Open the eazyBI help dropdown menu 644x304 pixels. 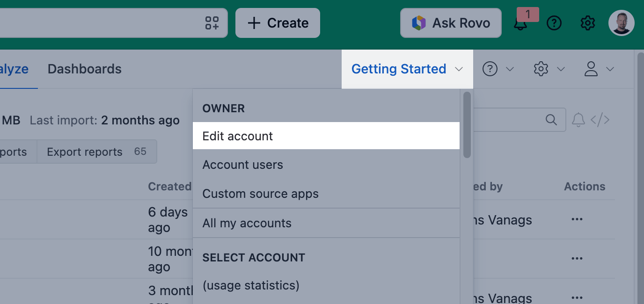[x=498, y=69]
